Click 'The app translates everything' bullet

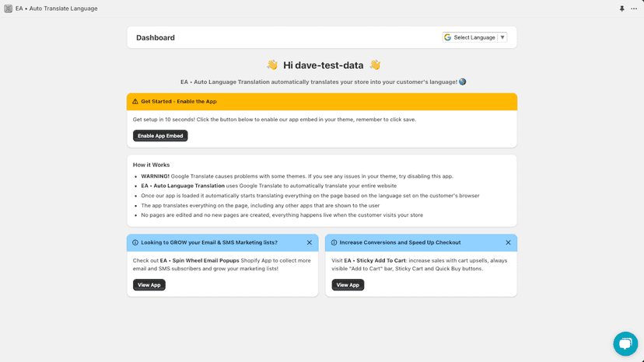(x=260, y=206)
